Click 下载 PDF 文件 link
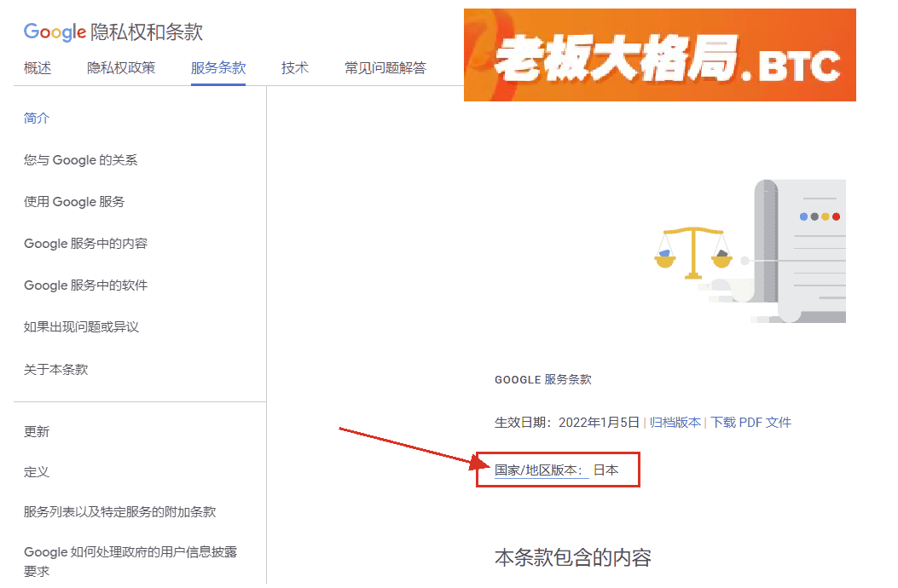The width and height of the screenshot is (898, 588). 751,423
